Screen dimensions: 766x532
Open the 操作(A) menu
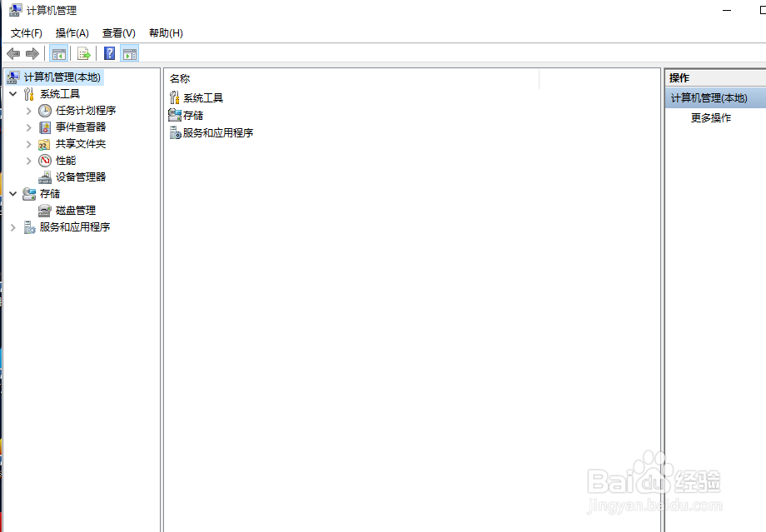coord(72,33)
